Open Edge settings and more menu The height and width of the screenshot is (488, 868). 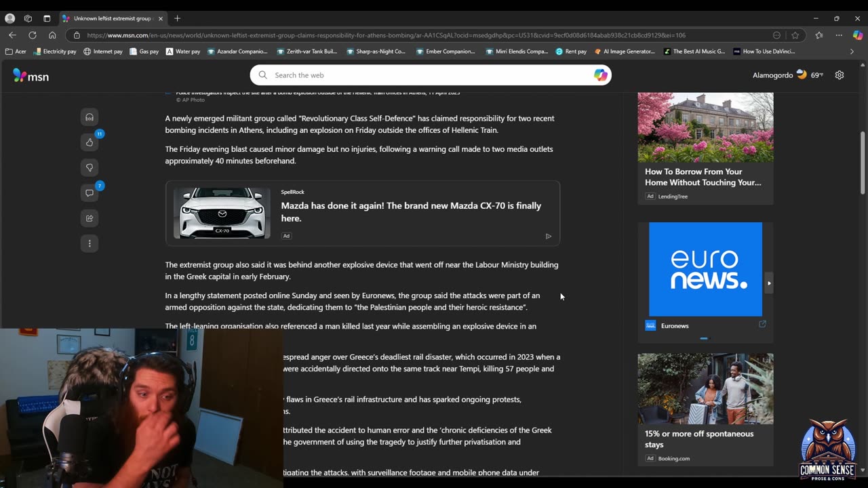(839, 35)
